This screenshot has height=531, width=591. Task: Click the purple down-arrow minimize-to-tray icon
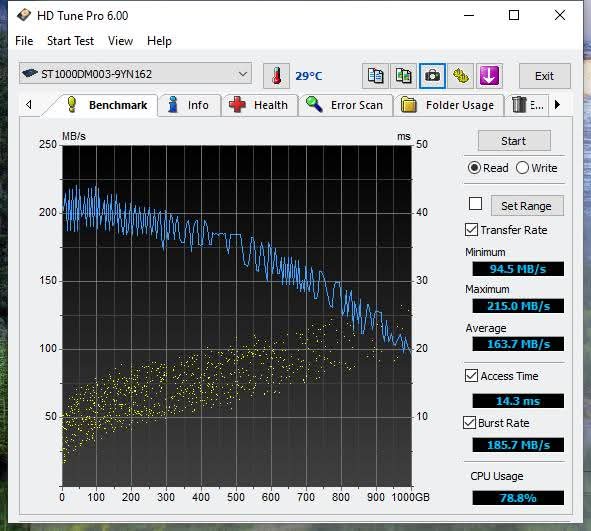point(489,76)
